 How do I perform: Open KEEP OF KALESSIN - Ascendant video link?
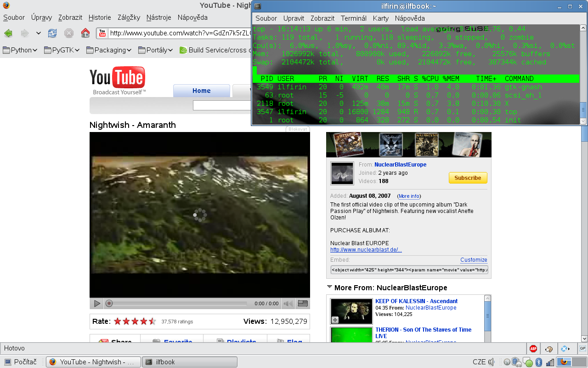pyautogui.click(x=416, y=301)
